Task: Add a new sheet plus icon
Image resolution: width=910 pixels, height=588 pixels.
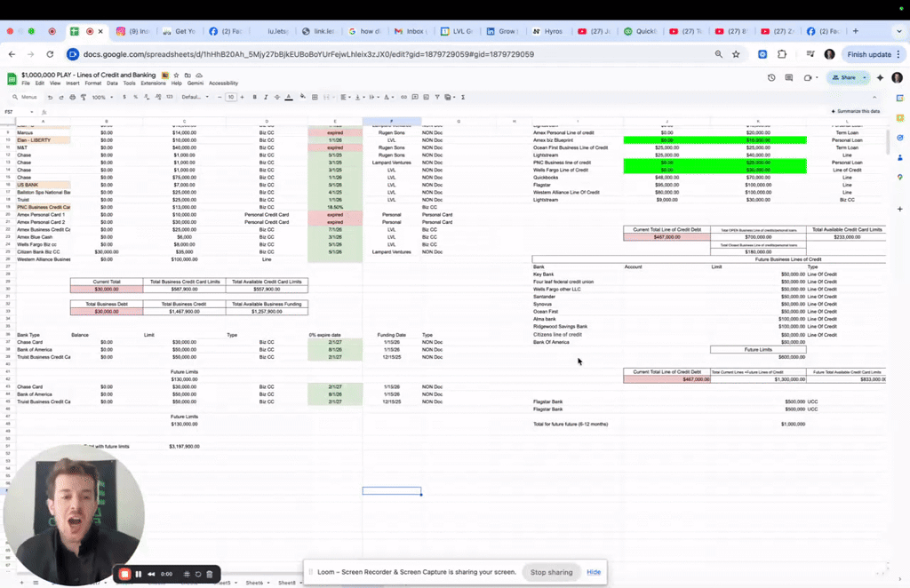Action: click(x=22, y=582)
